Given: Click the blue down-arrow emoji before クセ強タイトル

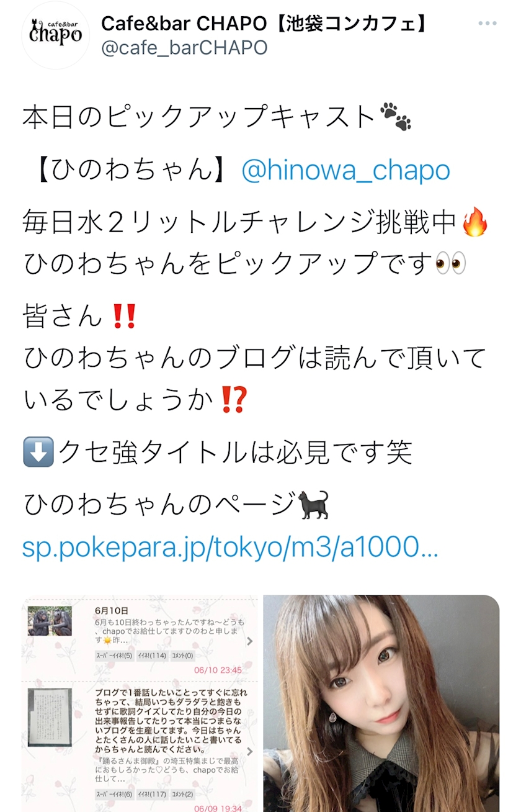Looking at the screenshot, I should (x=38, y=452).
